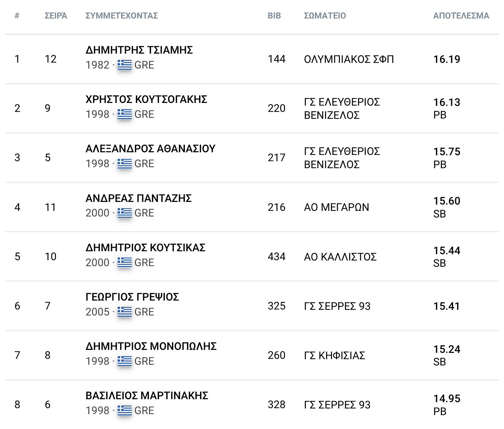The width and height of the screenshot is (504, 429).
Task: Click the club ΑΟ ΜΕΓΑΡΩΝ
Action: coord(336,207)
